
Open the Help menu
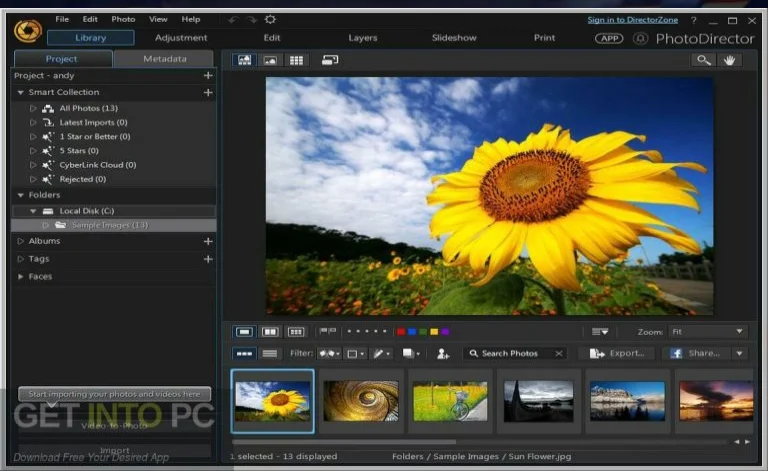click(191, 19)
